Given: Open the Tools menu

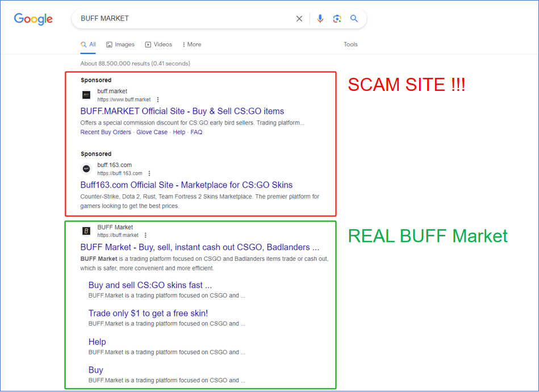Looking at the screenshot, I should 350,44.
